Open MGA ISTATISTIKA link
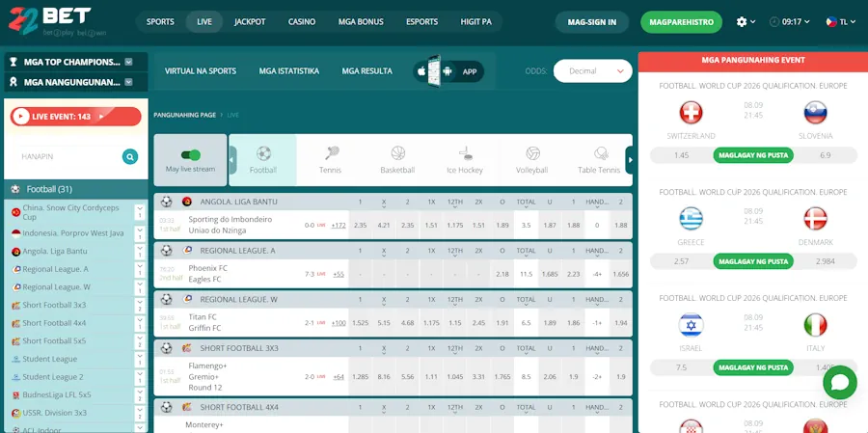This screenshot has width=868, height=433. pos(289,70)
